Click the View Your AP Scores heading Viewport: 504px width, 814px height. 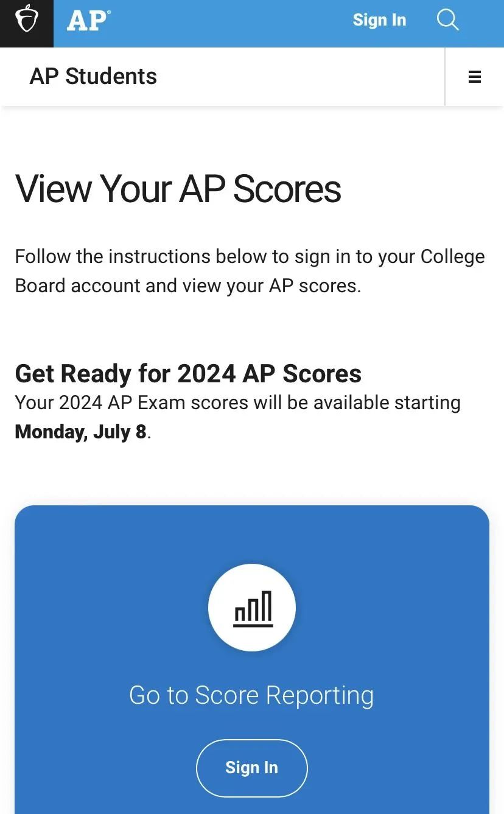click(x=178, y=189)
